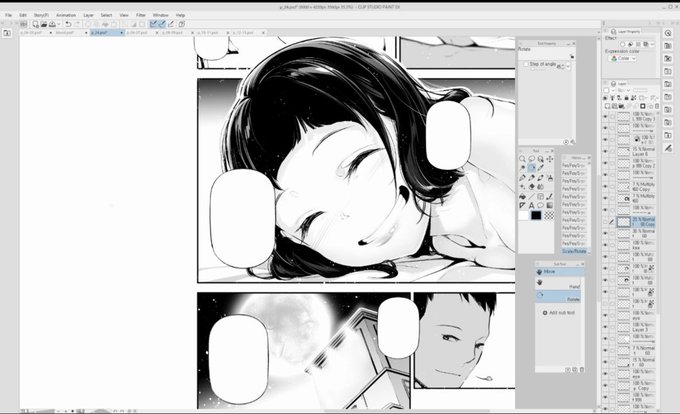The height and width of the screenshot is (414, 680).
Task: Click the trash icon in Layer palette toolbar
Action: (657, 106)
